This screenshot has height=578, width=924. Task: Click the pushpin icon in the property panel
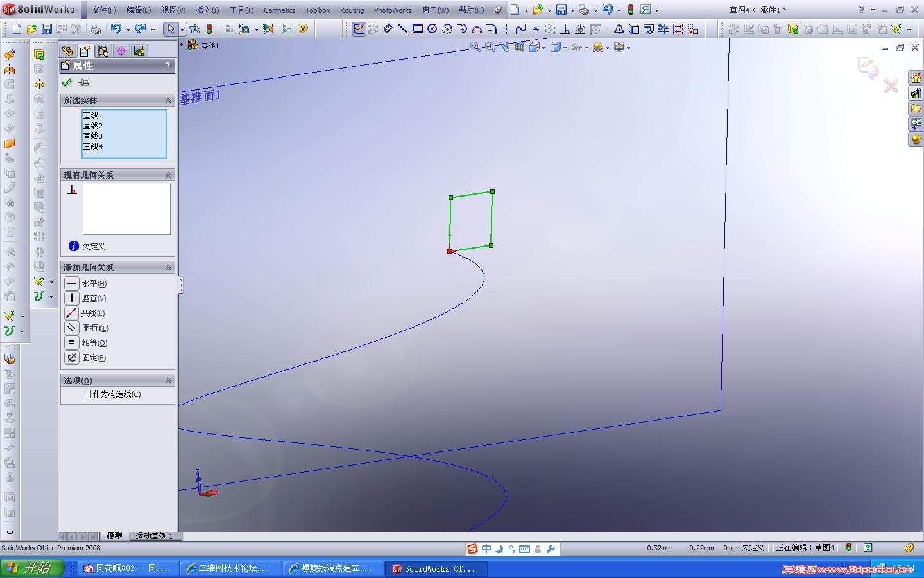83,83
